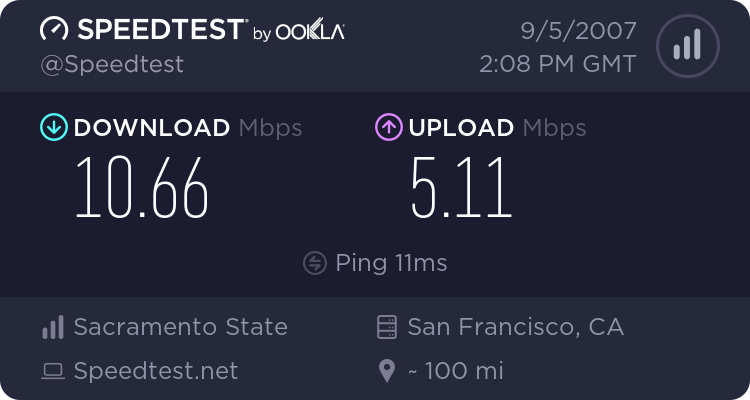Screen dimensions: 750x400
Task: Open the Speedtest.net link
Action: 156,372
